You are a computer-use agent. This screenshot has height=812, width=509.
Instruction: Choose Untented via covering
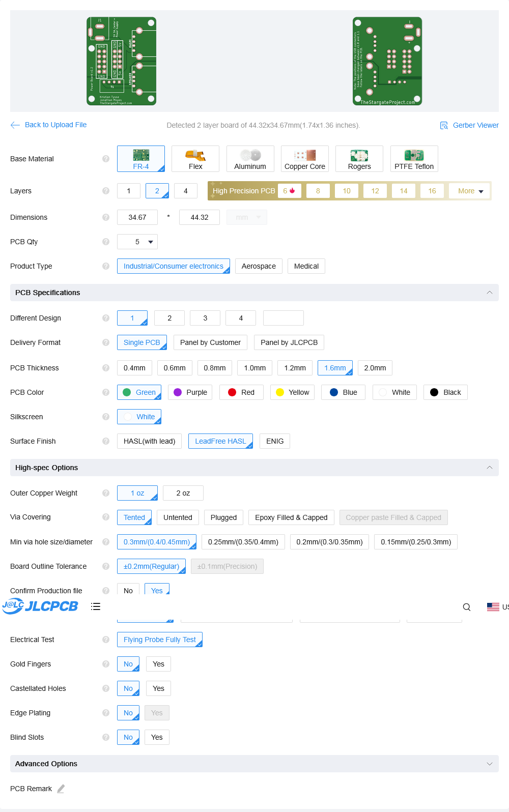click(x=178, y=517)
